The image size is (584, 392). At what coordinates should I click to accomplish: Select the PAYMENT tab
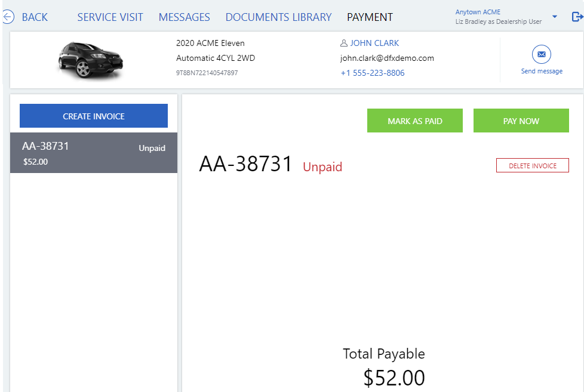click(x=370, y=17)
